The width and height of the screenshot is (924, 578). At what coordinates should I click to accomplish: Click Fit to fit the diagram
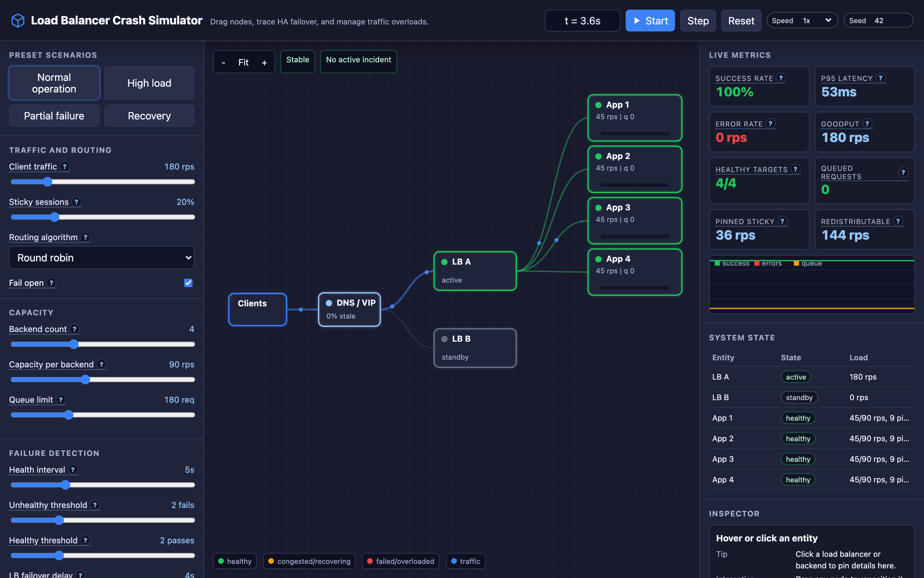click(243, 62)
